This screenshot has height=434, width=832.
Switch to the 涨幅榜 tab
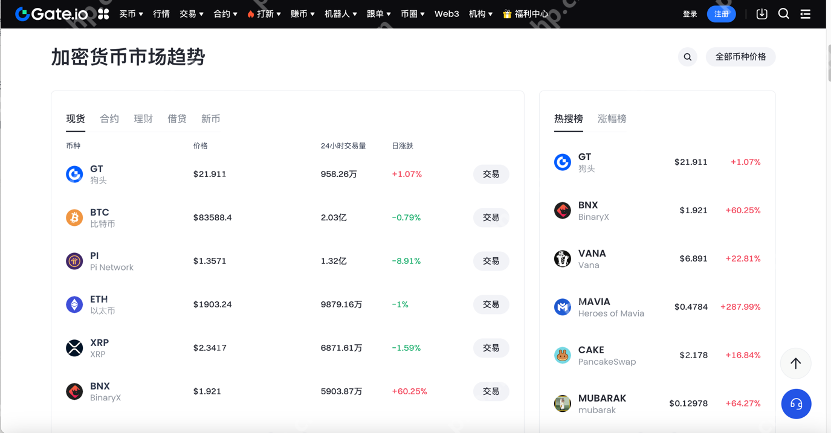coord(612,119)
